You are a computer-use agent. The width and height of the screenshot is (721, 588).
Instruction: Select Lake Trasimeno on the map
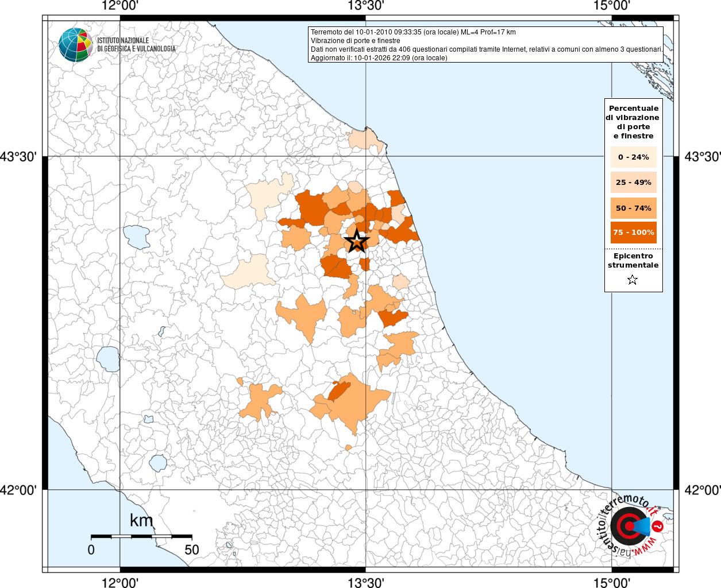click(137, 237)
